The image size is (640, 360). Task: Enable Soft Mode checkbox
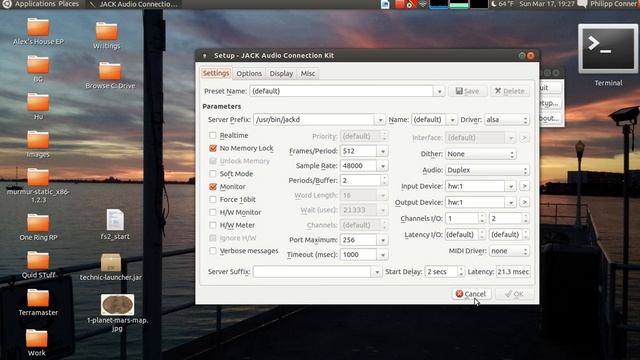tap(213, 173)
